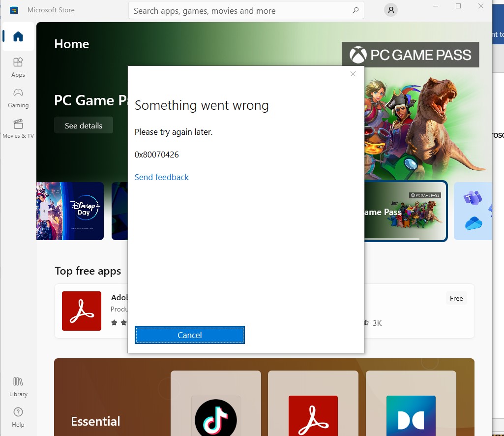Click the carousel previous arrow

click(44, 211)
